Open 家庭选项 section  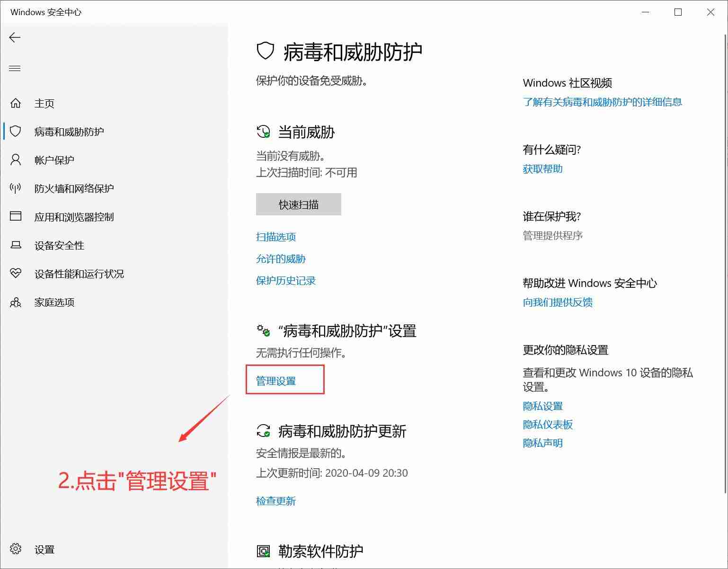coord(54,302)
